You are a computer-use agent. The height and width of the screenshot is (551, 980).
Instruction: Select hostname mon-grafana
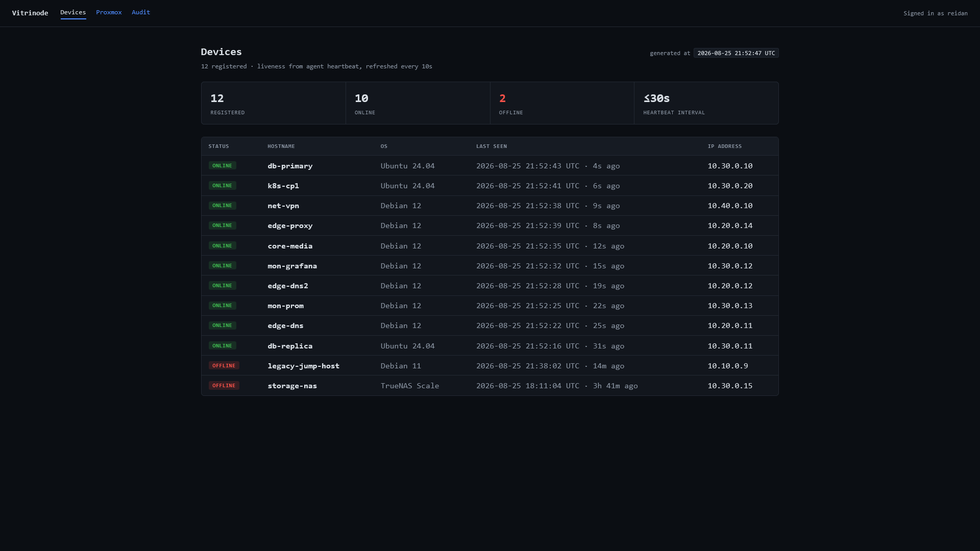292,266
